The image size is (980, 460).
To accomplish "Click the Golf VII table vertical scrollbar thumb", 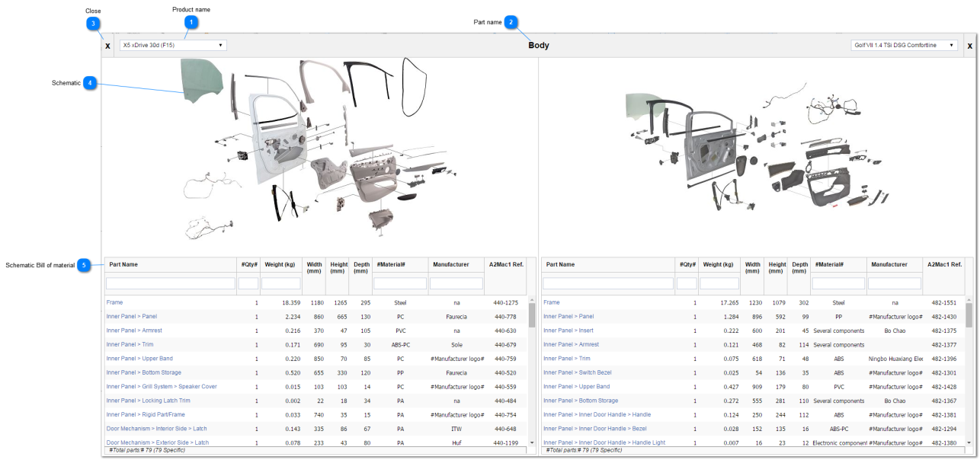I will click(x=969, y=315).
